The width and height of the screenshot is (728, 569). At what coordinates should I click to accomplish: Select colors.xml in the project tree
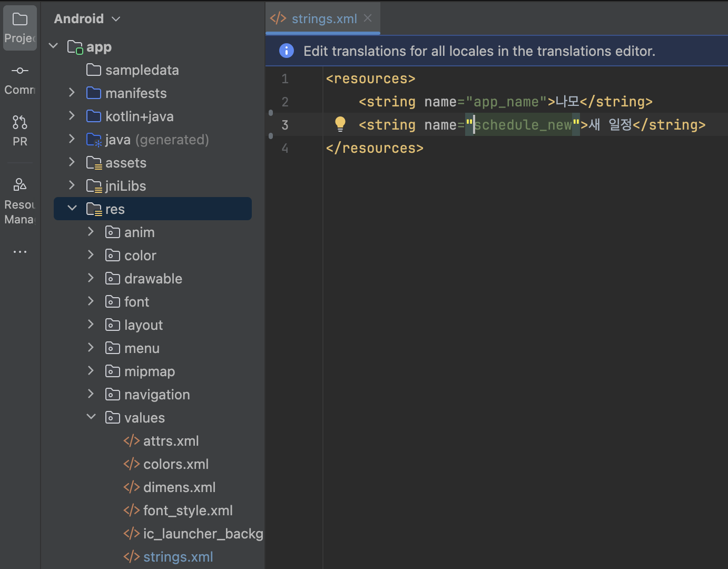pyautogui.click(x=176, y=464)
